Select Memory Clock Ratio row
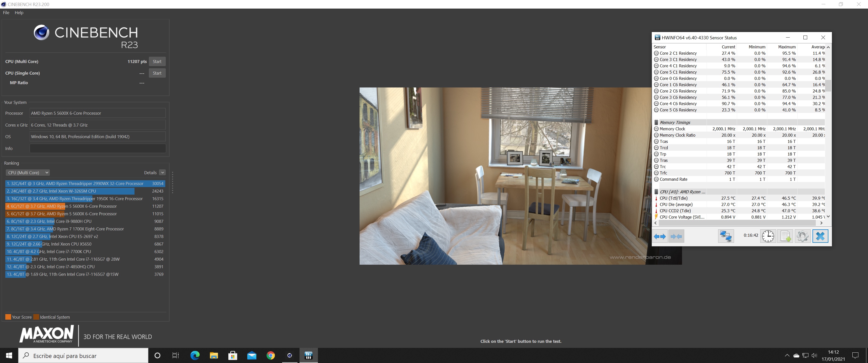This screenshot has height=363, width=868. tap(739, 135)
